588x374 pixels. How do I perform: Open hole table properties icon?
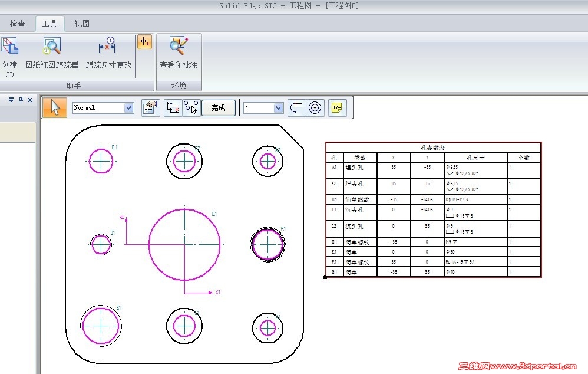[151, 108]
